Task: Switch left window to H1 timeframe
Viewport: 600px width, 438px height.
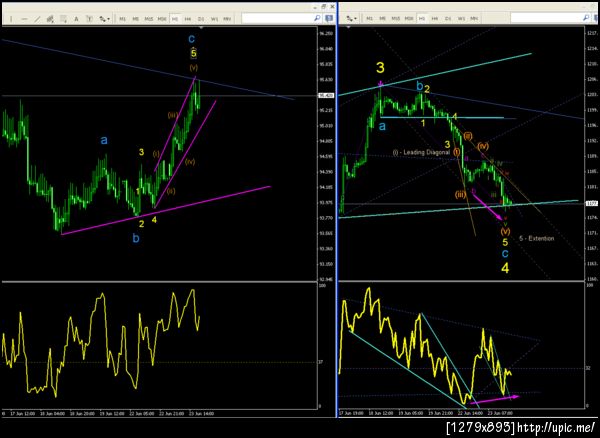Action: 175,18
